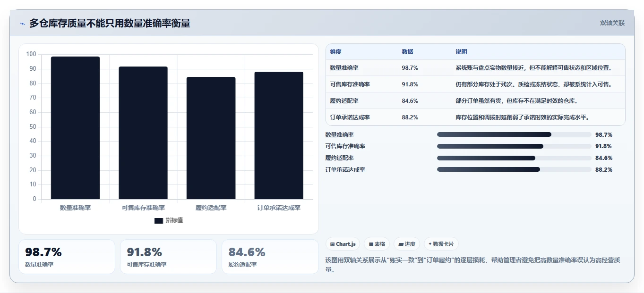Click the 91.8% value in the table
Image resolution: width=644 pixels, height=293 pixels.
pos(410,84)
